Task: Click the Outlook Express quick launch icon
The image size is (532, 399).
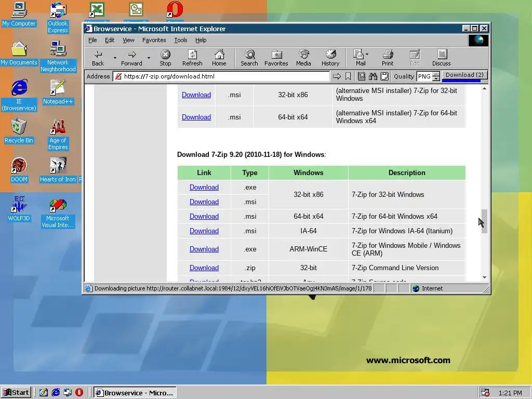Action: coord(68,393)
